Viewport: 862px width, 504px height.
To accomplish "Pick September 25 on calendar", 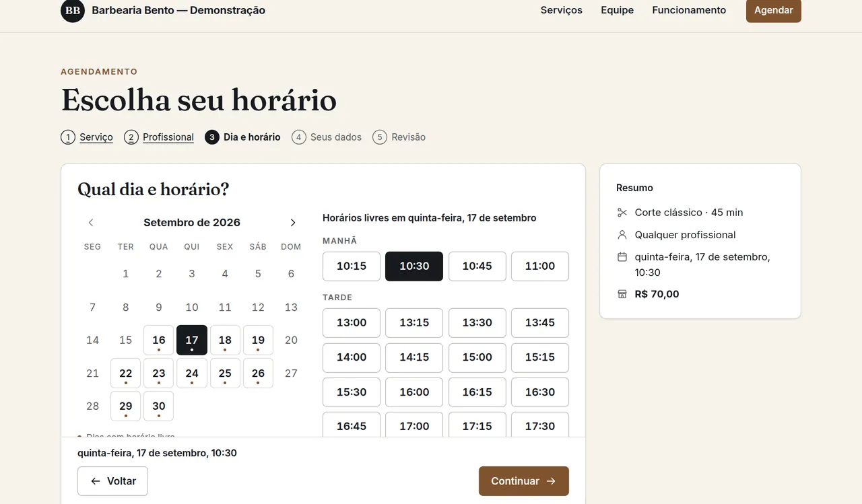I will [x=225, y=373].
